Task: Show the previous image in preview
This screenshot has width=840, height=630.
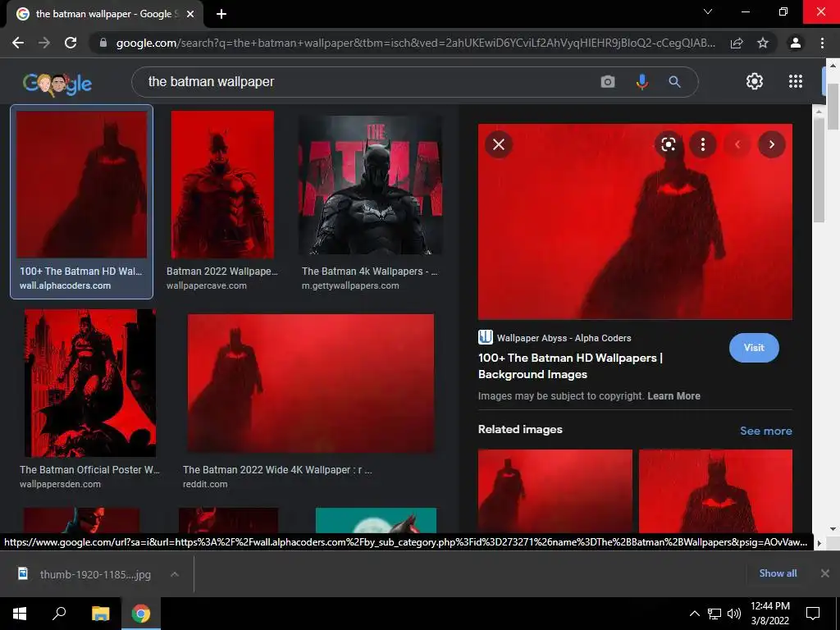Action: [x=737, y=144]
